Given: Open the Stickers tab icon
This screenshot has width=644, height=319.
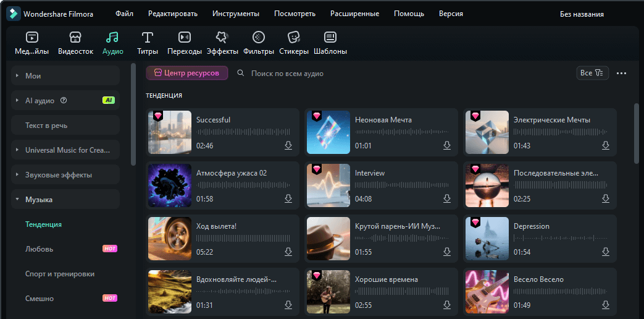Looking at the screenshot, I should 294,38.
